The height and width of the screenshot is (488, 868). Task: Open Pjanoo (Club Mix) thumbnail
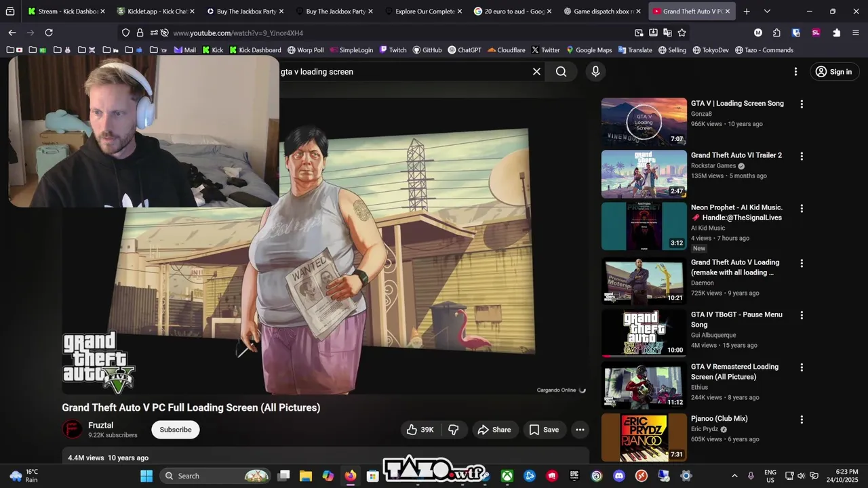point(644,437)
